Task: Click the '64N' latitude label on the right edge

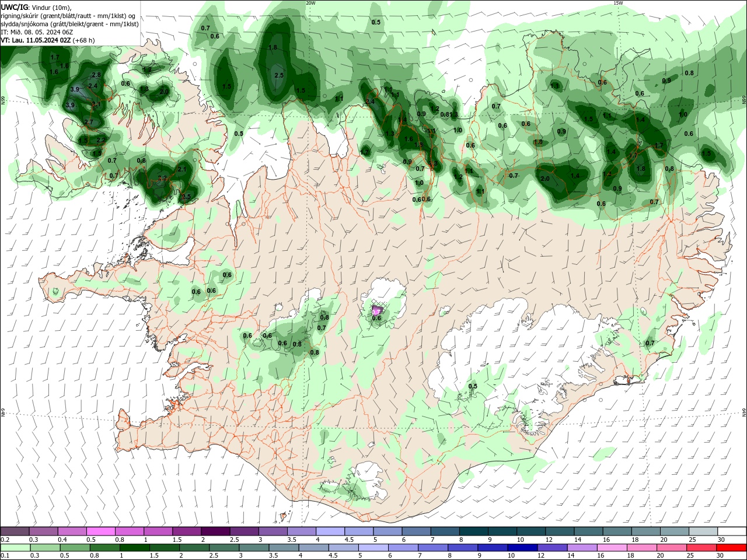Action: coord(744,412)
